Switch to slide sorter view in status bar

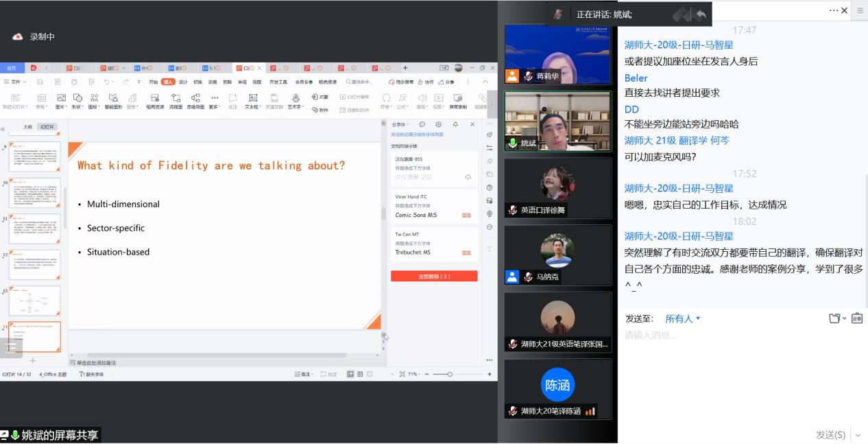[x=360, y=374]
